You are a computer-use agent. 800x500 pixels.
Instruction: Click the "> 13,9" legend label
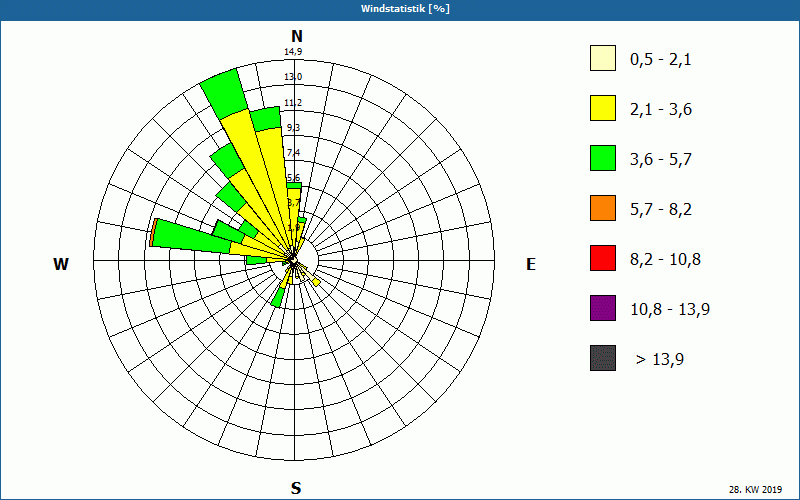click(x=660, y=359)
